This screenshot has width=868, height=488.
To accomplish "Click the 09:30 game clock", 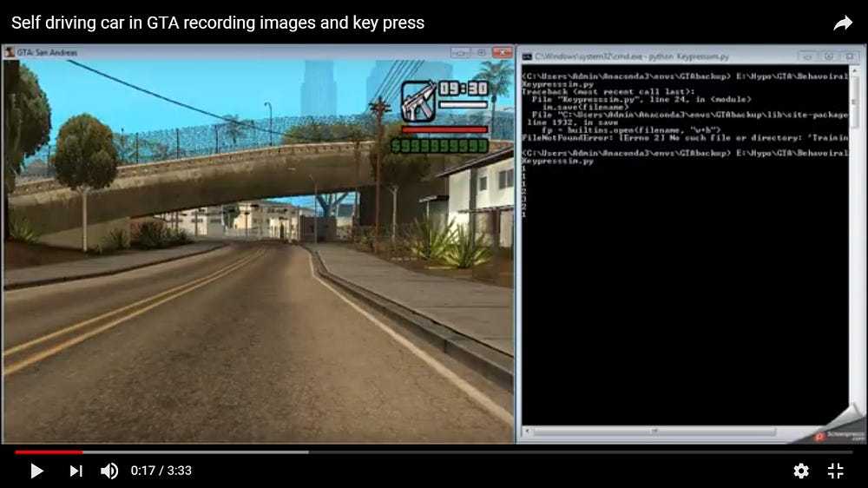I will [464, 89].
